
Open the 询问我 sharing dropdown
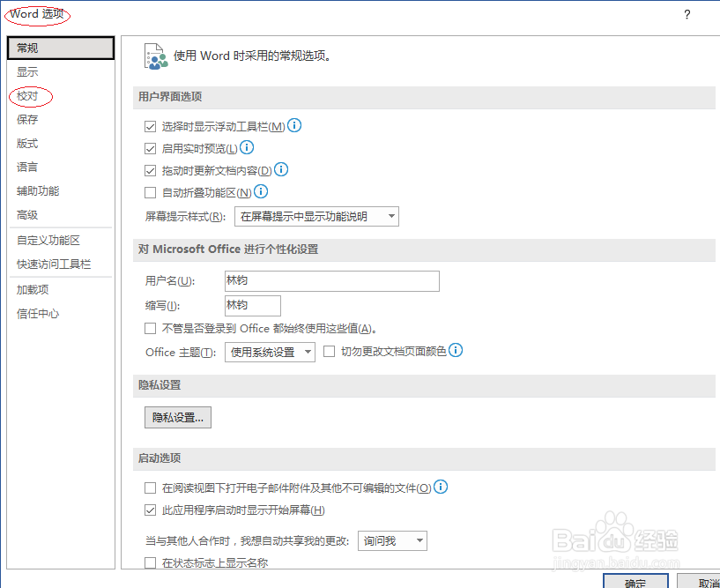coord(392,540)
